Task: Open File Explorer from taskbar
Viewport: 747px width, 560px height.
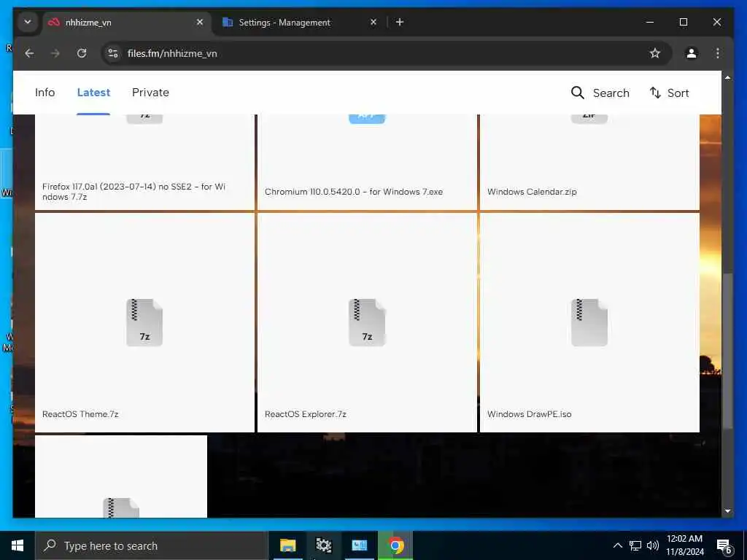Action: pyautogui.click(x=287, y=545)
